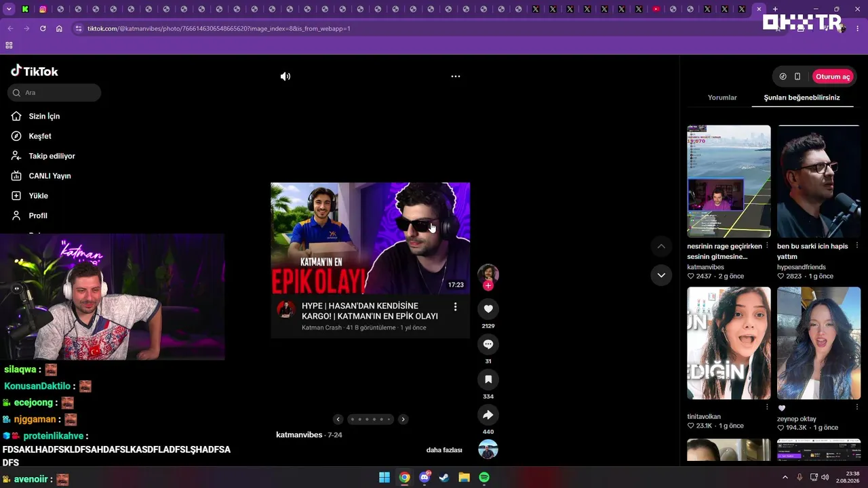
Task: Switch to the Instagram browser tab
Action: pos(43,9)
